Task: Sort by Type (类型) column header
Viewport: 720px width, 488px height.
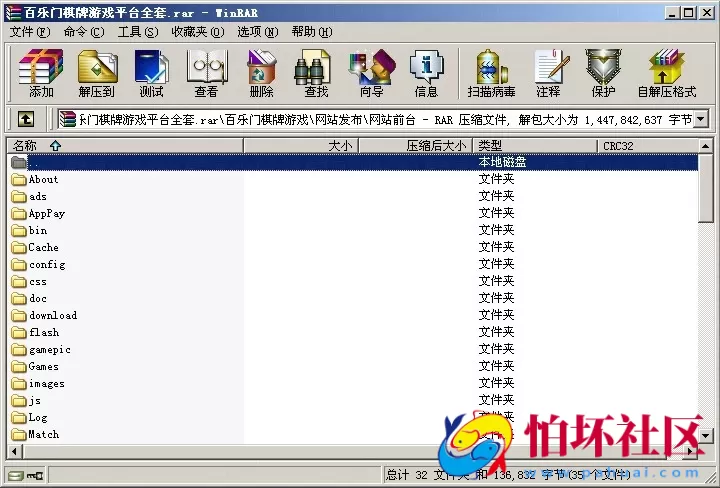Action: click(535, 146)
